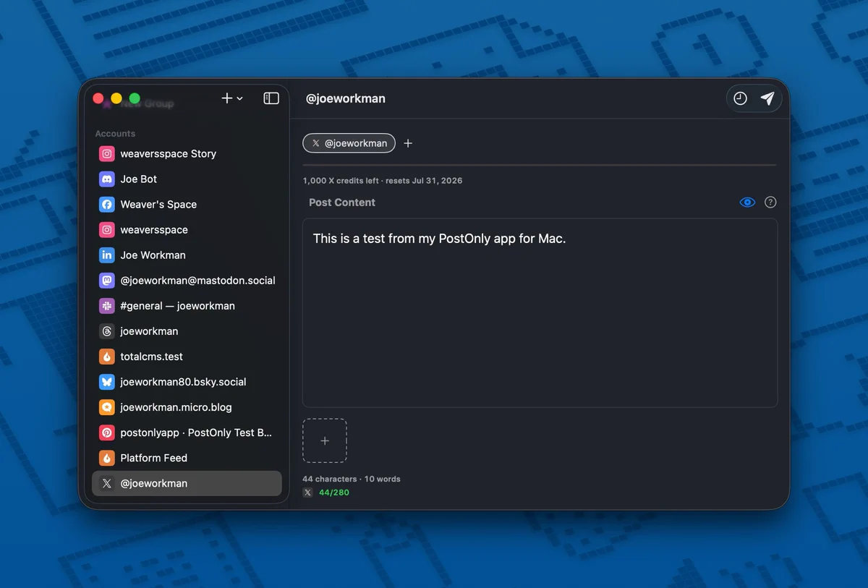Image resolution: width=868 pixels, height=588 pixels.
Task: Click the Bluesky butterfly icon
Action: click(x=107, y=382)
